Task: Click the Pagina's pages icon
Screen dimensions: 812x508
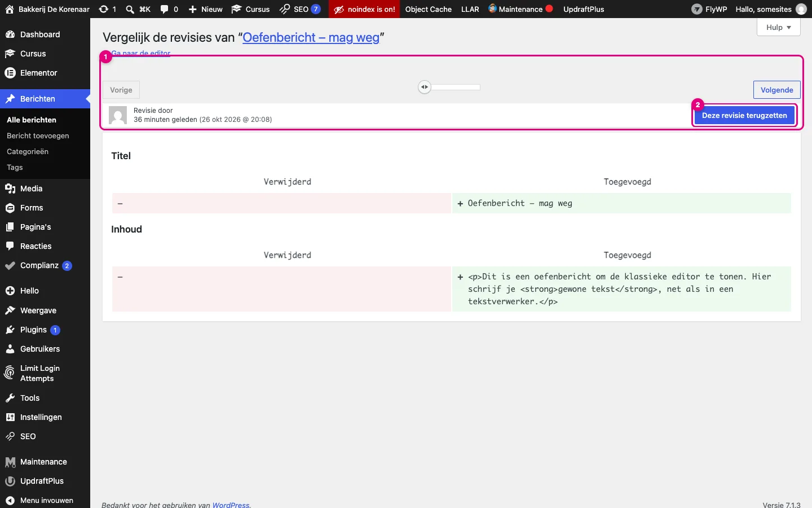Action: 10,227
